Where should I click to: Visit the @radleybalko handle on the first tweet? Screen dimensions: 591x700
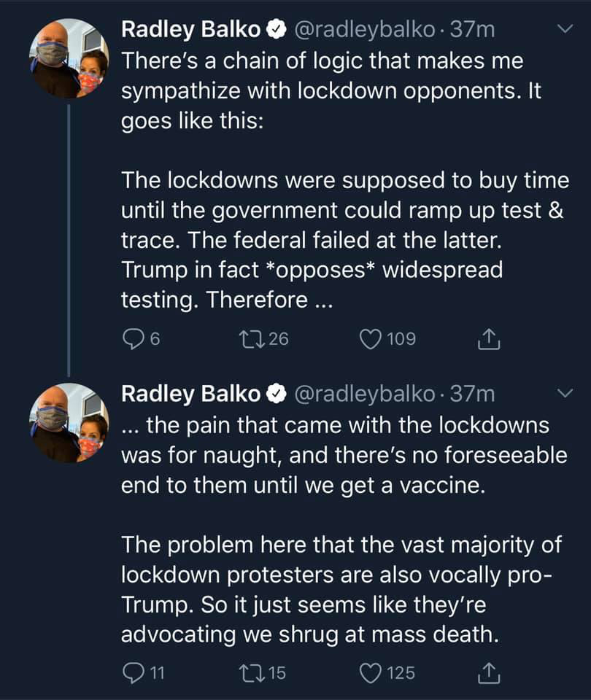pos(366,30)
